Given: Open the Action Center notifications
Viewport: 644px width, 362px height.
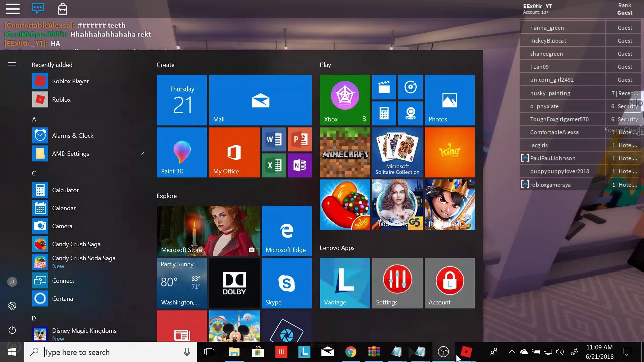Looking at the screenshot, I should (x=627, y=352).
